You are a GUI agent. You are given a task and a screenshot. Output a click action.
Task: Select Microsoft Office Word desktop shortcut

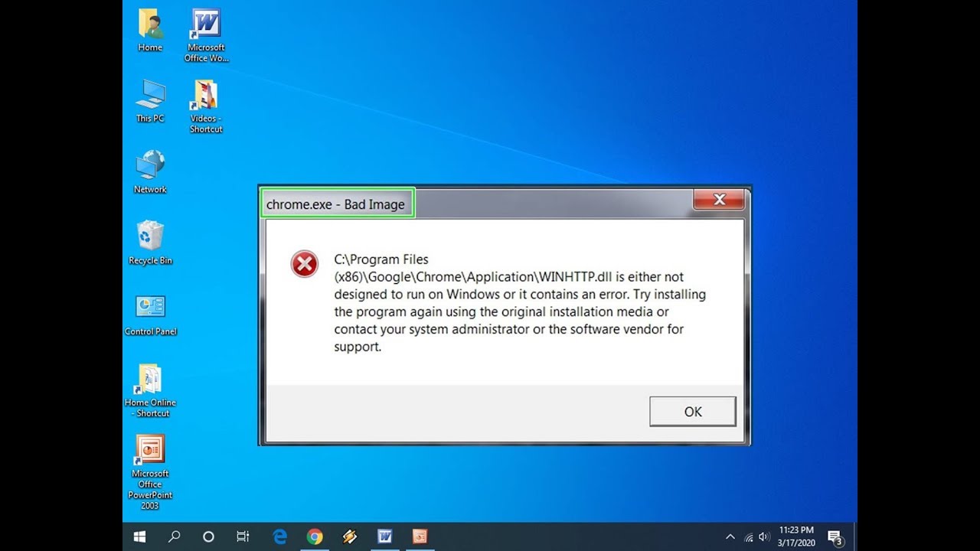tap(206, 36)
